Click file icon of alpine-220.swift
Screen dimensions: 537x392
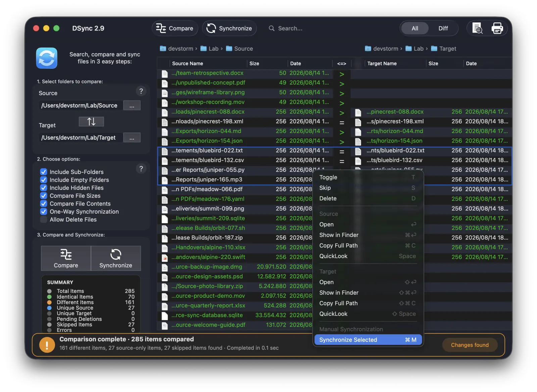[164, 258]
